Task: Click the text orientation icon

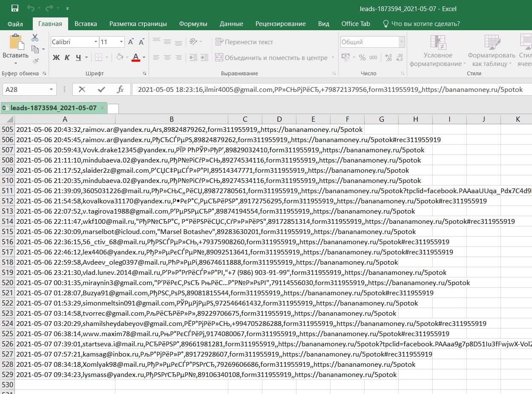Action: 194,42
